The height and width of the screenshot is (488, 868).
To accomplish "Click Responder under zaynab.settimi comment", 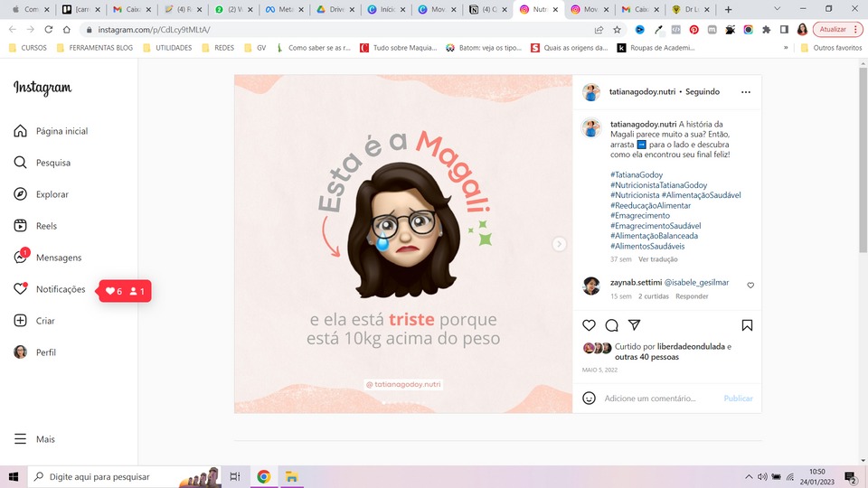I will click(x=693, y=296).
